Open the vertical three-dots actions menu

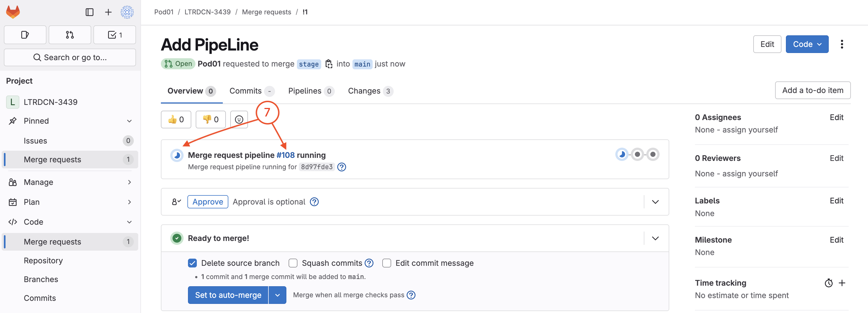842,44
